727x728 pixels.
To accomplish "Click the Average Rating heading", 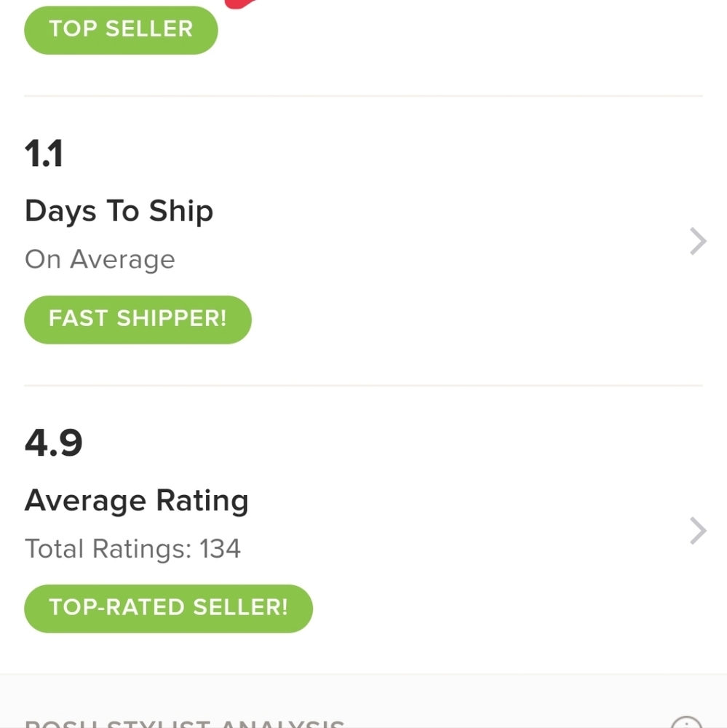I will (136, 501).
